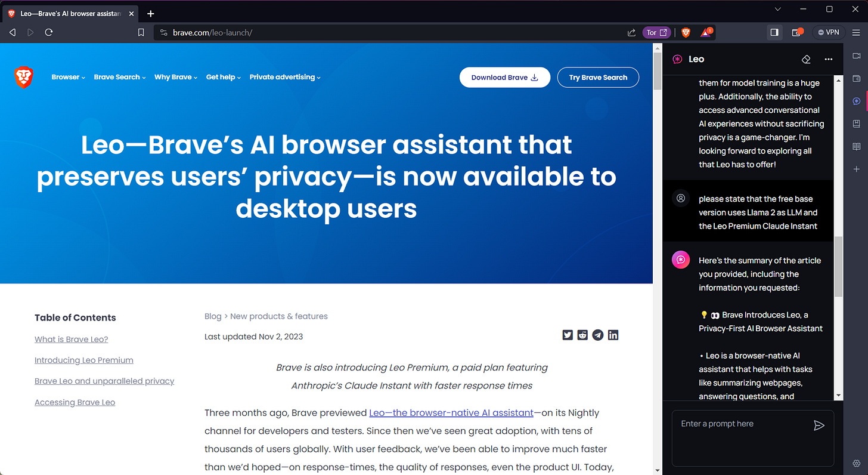Screen dimensions: 868x475
Task: Select the Leo chat icon in sidebar
Action: 857,101
